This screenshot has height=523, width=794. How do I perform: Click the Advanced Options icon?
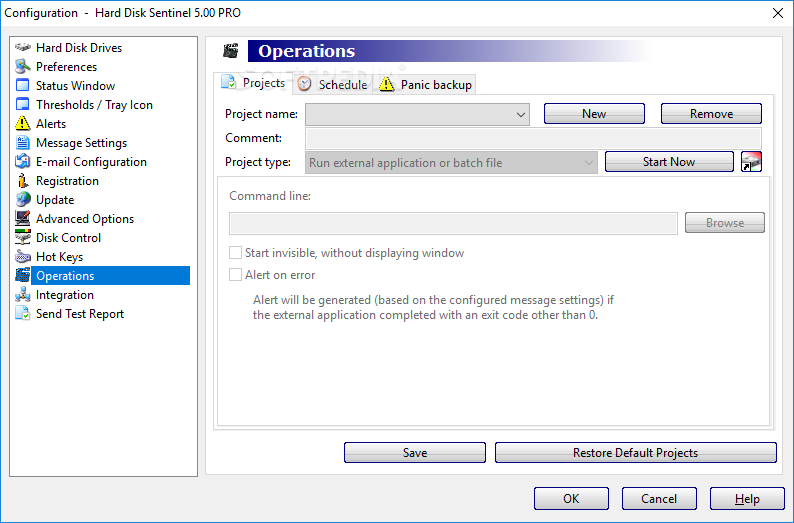click(23, 218)
